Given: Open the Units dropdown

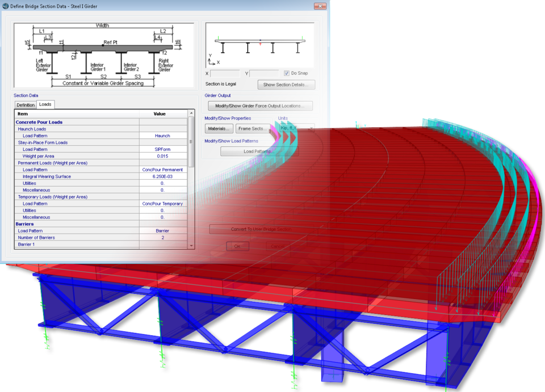Looking at the screenshot, I should [295, 128].
